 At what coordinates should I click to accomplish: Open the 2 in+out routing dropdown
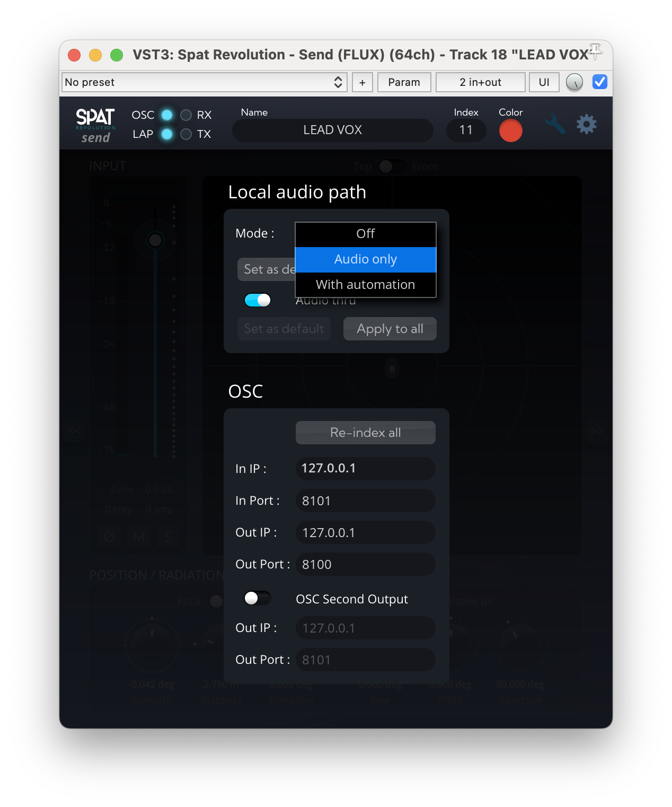(480, 82)
